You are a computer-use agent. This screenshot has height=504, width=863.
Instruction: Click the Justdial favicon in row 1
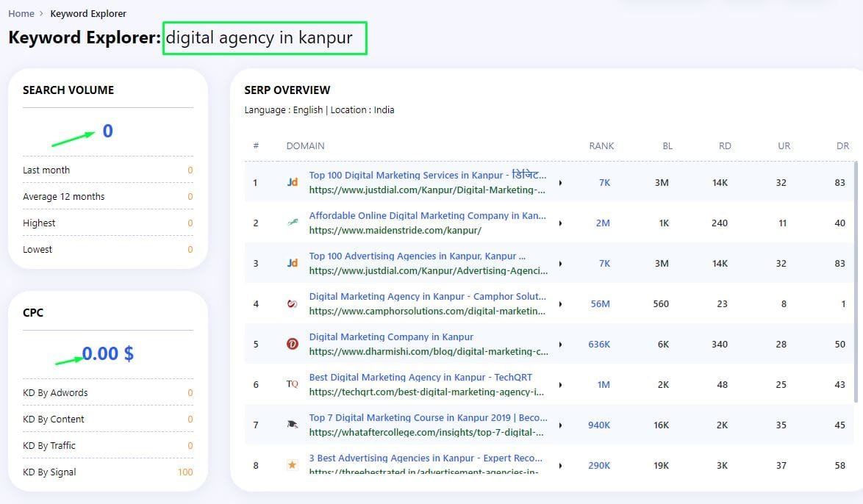(x=293, y=182)
